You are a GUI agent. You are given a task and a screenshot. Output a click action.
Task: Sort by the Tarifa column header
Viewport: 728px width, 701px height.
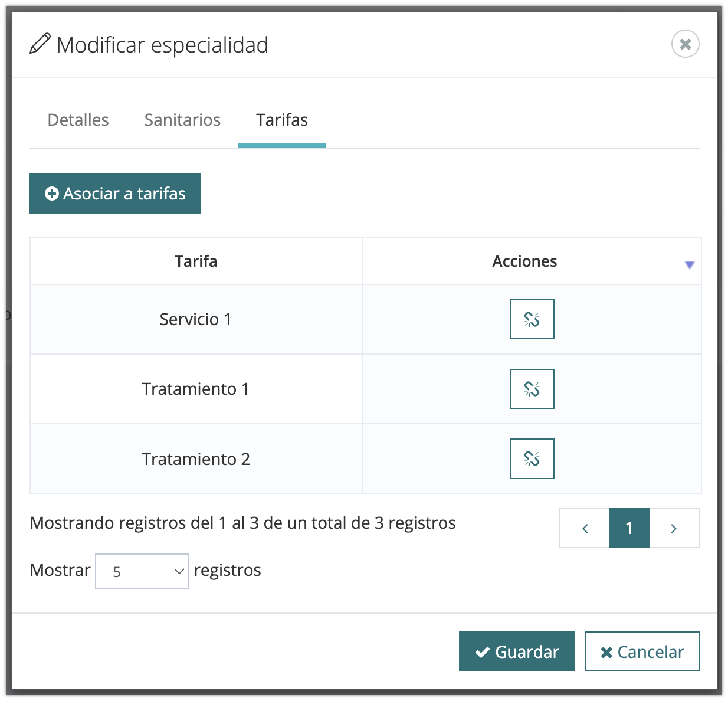pyautogui.click(x=196, y=261)
